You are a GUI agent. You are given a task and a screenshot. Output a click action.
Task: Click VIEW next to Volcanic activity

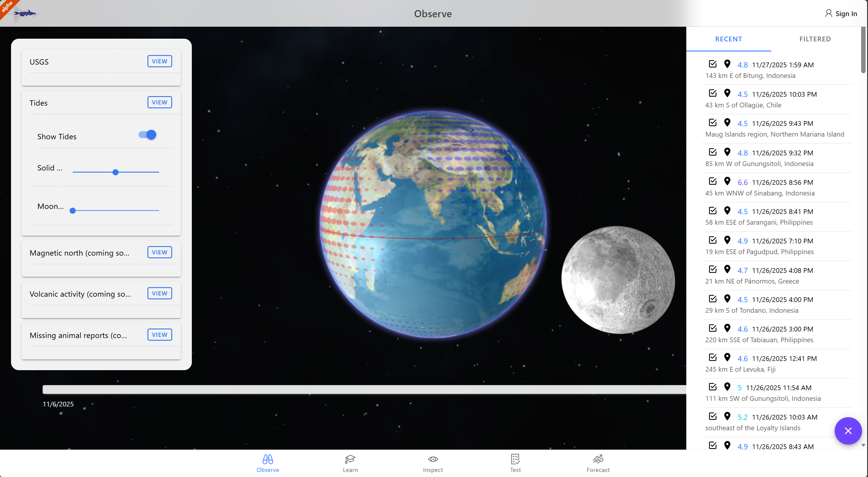[x=159, y=293]
